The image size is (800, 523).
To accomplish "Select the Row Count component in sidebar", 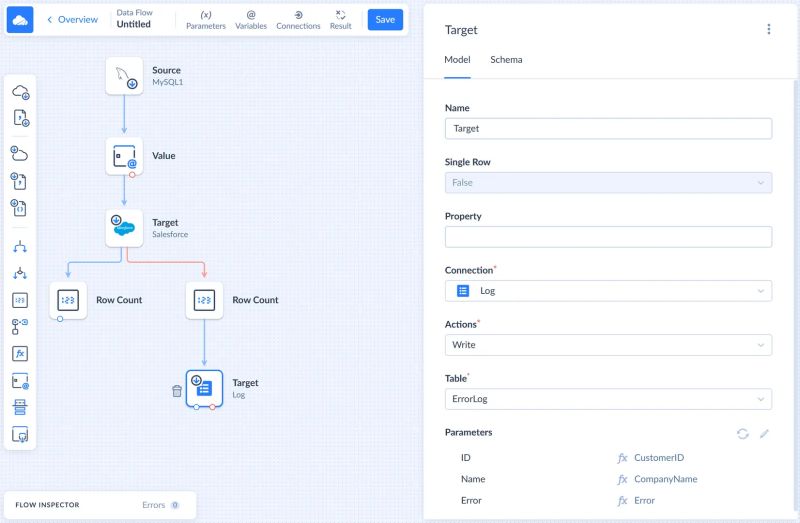I will point(20,300).
